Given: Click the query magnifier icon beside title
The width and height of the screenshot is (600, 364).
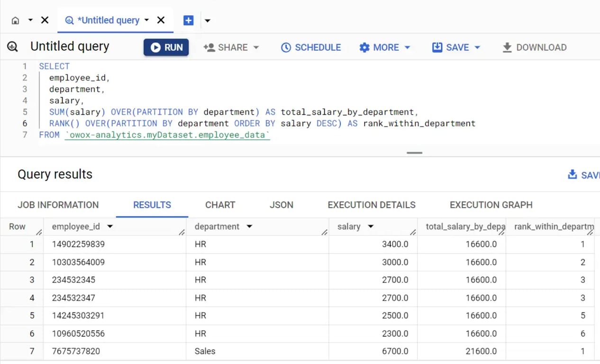Looking at the screenshot, I should (12, 46).
